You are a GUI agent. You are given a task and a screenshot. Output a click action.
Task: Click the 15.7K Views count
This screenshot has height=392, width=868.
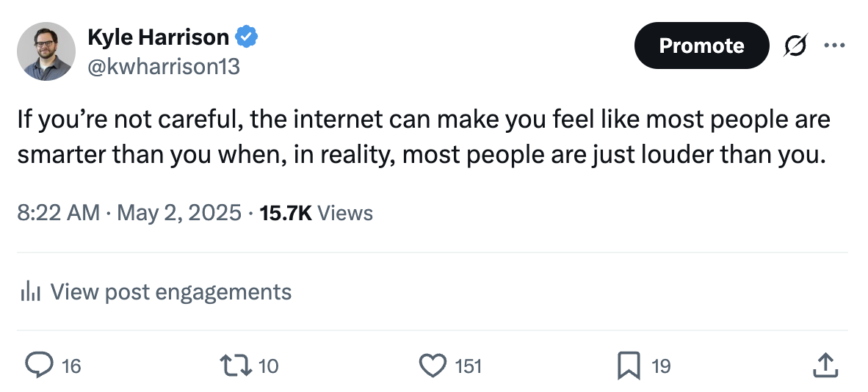(x=316, y=213)
